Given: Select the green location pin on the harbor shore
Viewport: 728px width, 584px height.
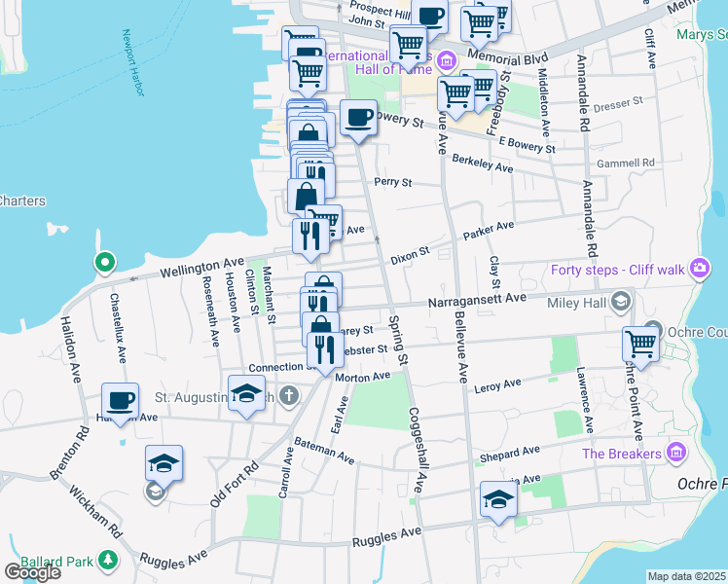Looking at the screenshot, I should point(105,262).
